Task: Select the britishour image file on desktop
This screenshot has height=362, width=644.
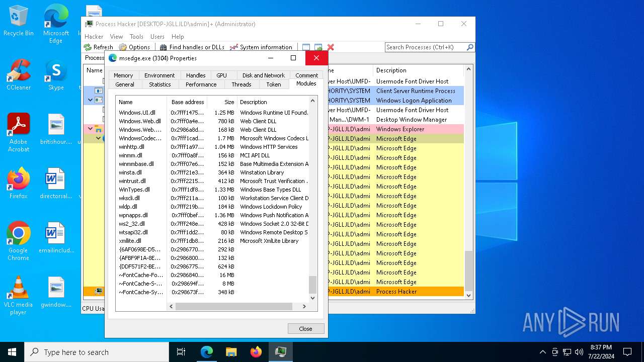Action: (56, 129)
